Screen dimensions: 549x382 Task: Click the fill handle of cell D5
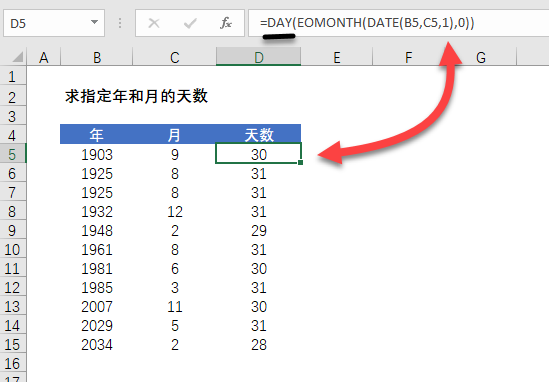(301, 162)
